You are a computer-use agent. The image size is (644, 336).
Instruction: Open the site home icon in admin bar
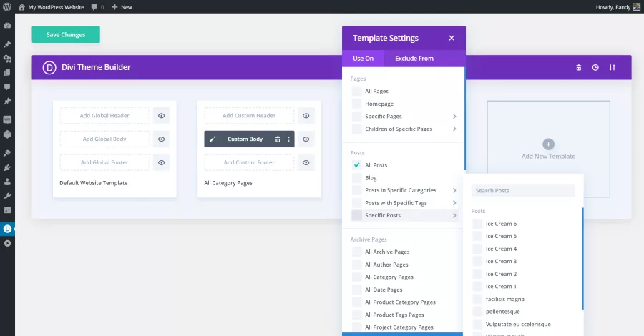coord(21,7)
